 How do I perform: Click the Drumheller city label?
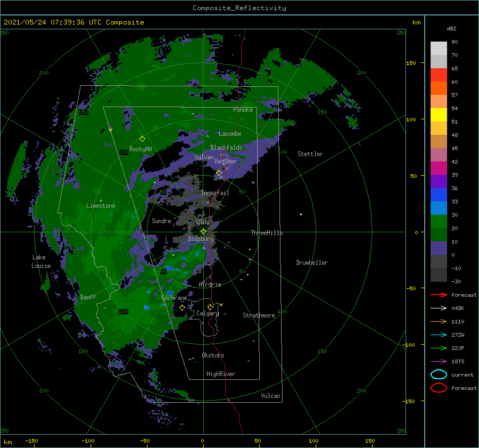point(312,263)
